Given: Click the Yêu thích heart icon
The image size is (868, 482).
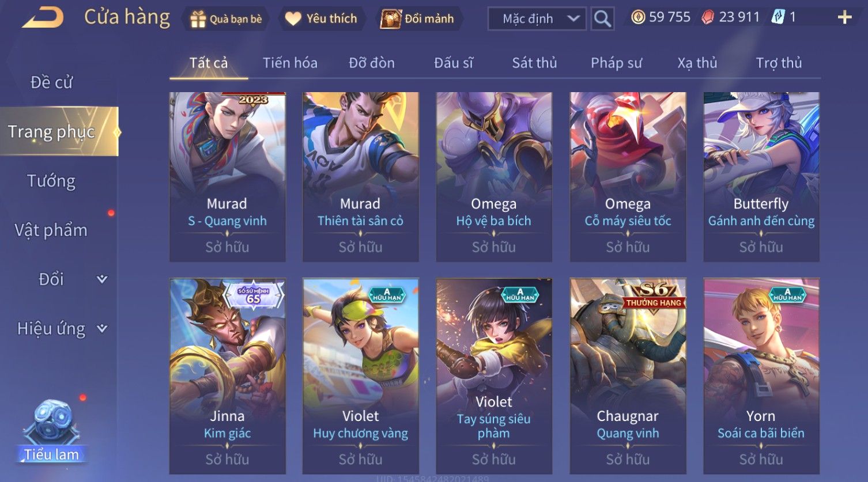Looking at the screenshot, I should pyautogui.click(x=293, y=19).
